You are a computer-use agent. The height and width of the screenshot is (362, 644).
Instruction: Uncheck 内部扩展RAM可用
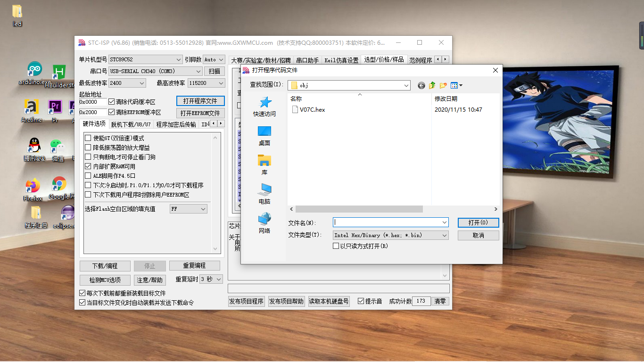88,166
